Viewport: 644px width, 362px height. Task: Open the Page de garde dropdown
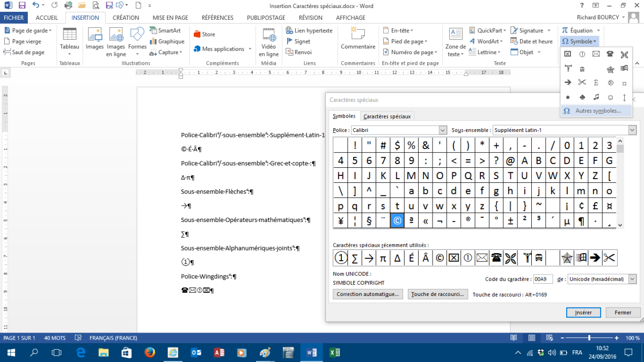tap(28, 31)
